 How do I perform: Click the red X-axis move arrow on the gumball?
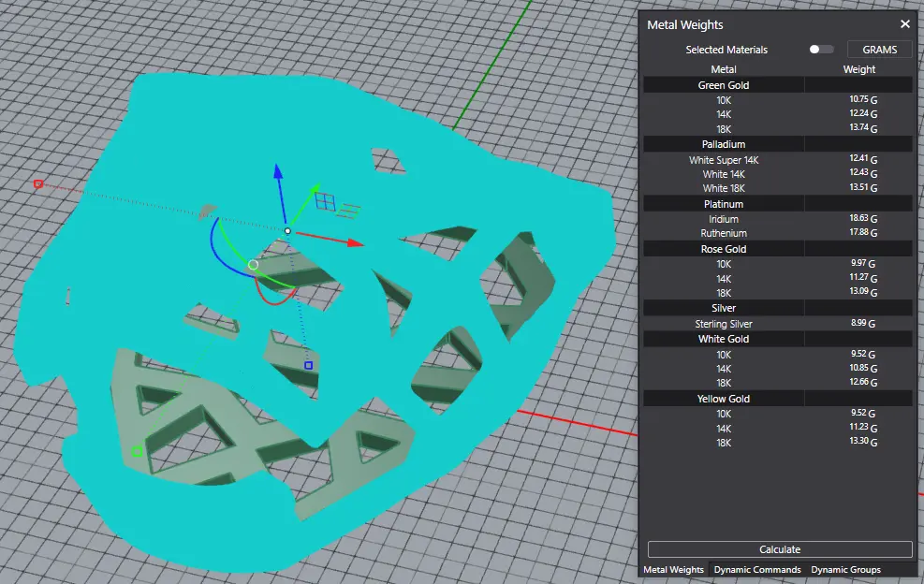pyautogui.click(x=355, y=243)
